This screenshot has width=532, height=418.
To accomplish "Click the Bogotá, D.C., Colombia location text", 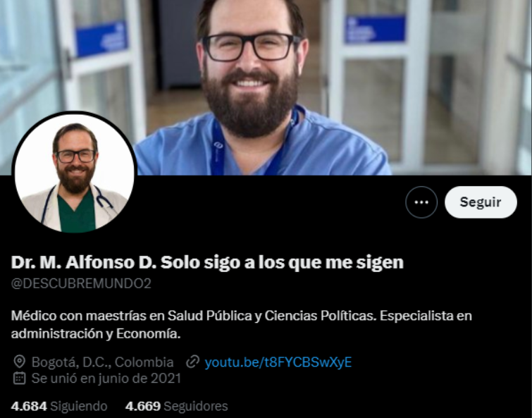I will 102,362.
